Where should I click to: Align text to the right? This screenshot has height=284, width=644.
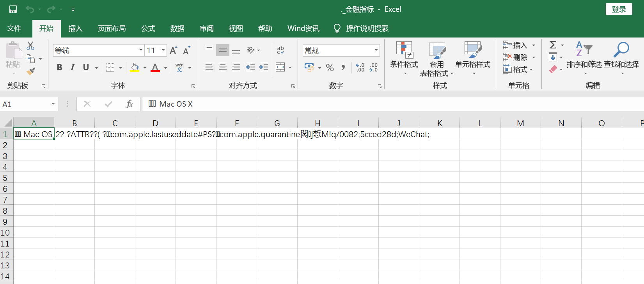[x=236, y=67]
